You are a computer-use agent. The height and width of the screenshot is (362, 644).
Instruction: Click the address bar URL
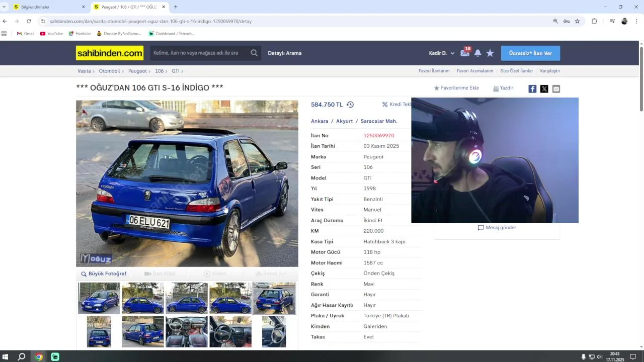(150, 21)
